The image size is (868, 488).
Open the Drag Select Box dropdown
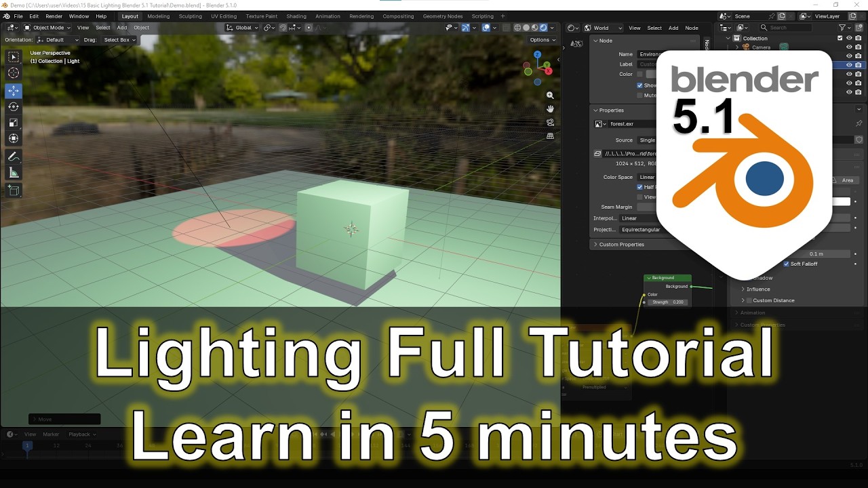119,40
